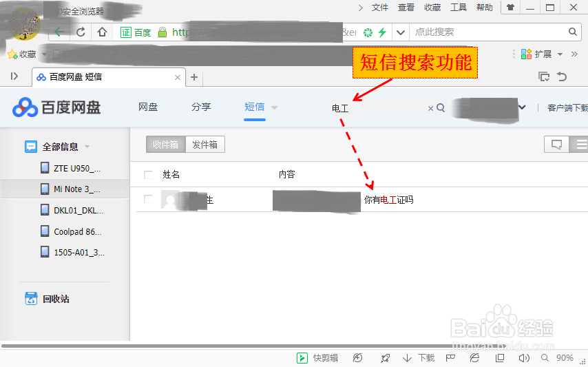
Task: Expand the 全部信息 dropdown arrow
Action: pyautogui.click(x=87, y=147)
